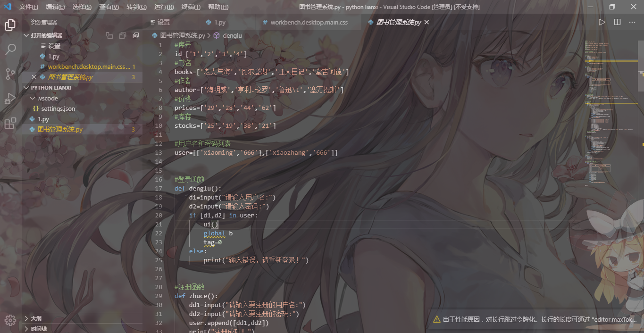Open 转到(G) menu
This screenshot has height=333, width=644.
coord(137,7)
